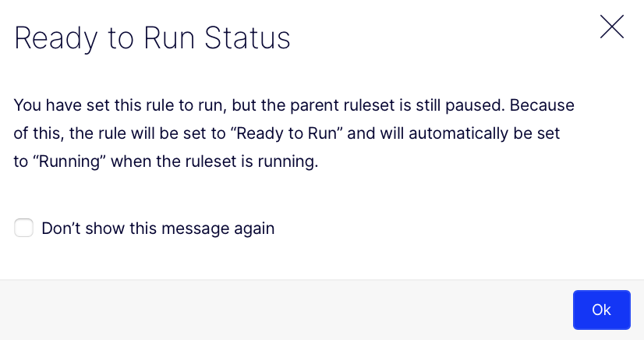Screen dimensions: 644x340
Task: Dismiss the dialog with the X icon
Action: pyautogui.click(x=611, y=27)
